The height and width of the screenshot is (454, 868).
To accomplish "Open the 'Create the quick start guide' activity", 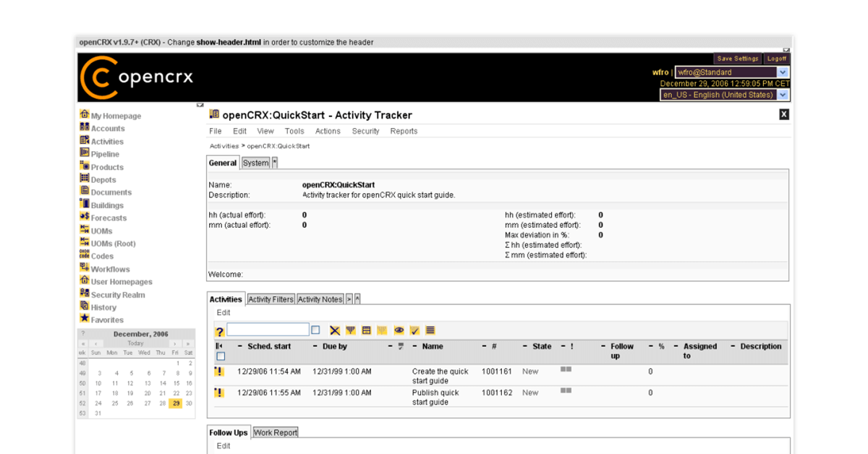I will tap(441, 376).
